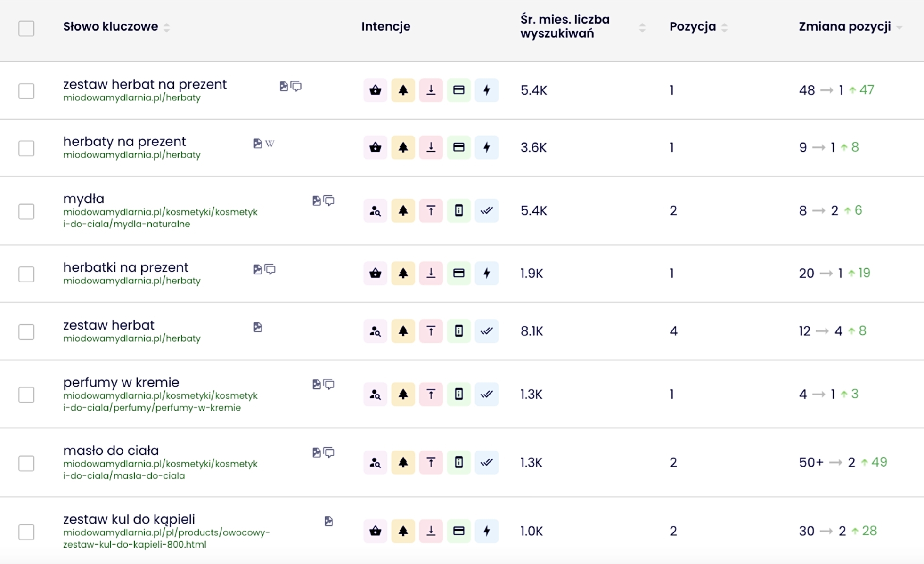Image resolution: width=924 pixels, height=564 pixels.
Task: Click the Intencje column header
Action: (385, 27)
